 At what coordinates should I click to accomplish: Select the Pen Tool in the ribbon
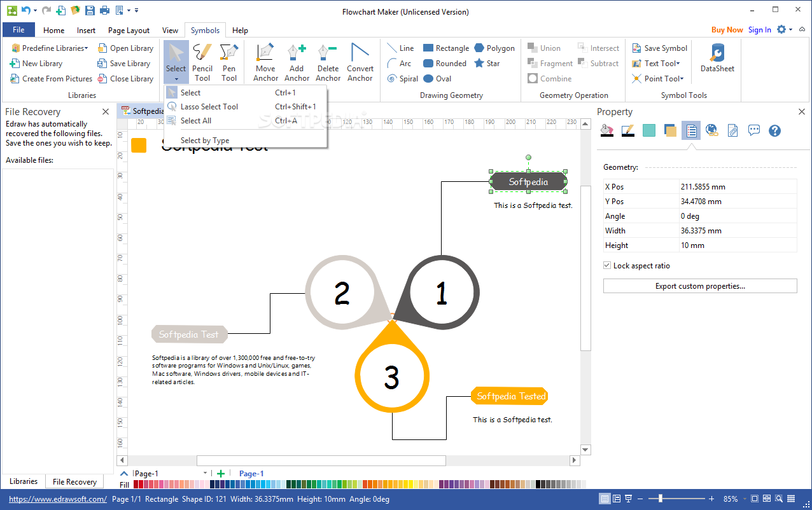[229, 62]
